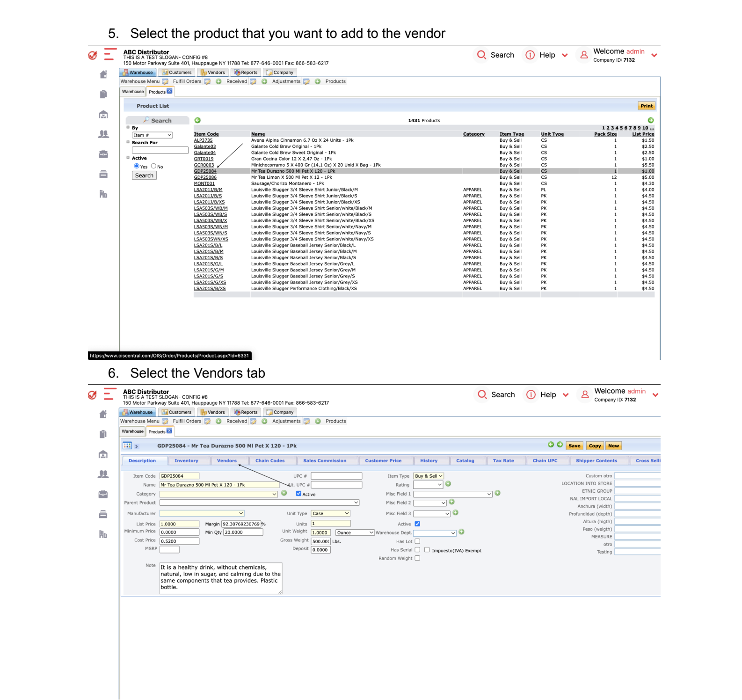742x700 pixels.
Task: Click the green plus icon beside Misc Field 3
Action: [x=456, y=513]
